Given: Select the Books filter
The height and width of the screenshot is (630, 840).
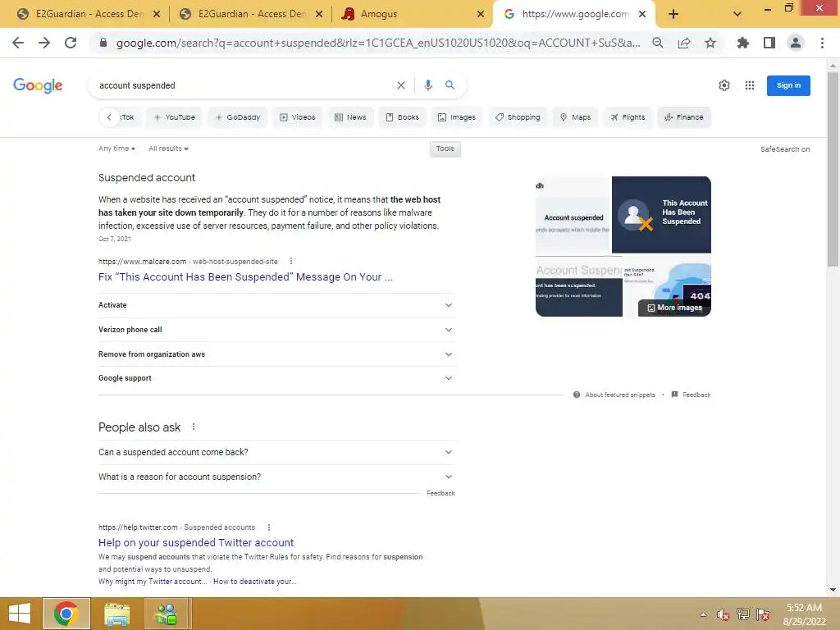Looking at the screenshot, I should click(402, 117).
